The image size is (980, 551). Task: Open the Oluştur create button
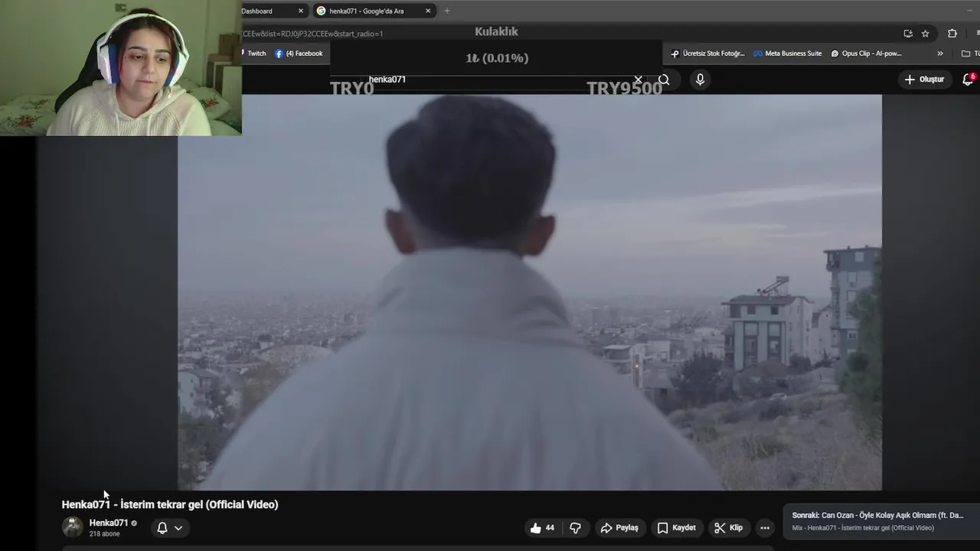click(925, 80)
